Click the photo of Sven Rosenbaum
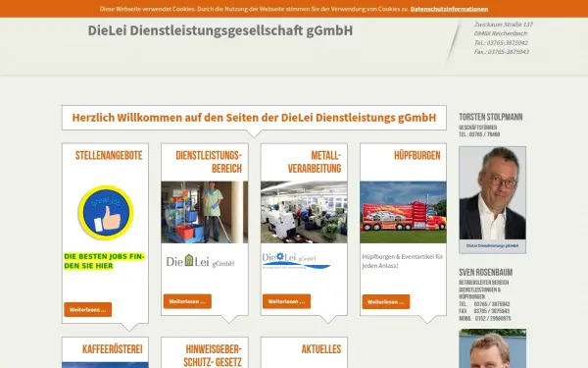Image resolution: width=588 pixels, height=368 pixels. coord(492,348)
